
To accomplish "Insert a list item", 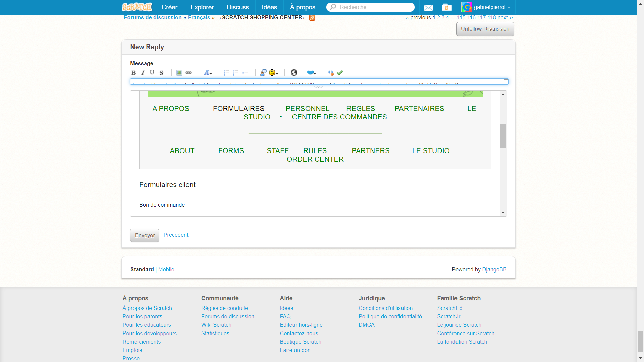I will click(x=245, y=73).
